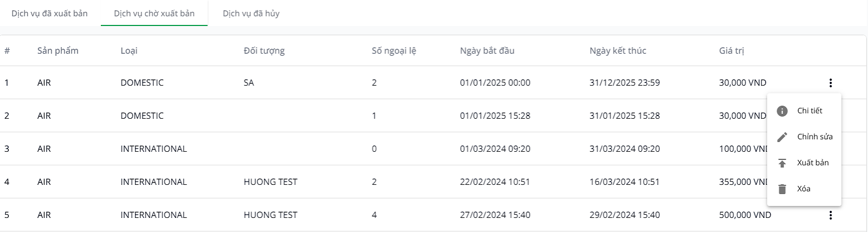Click the row starting 22/02/2024 10:51

495,182
